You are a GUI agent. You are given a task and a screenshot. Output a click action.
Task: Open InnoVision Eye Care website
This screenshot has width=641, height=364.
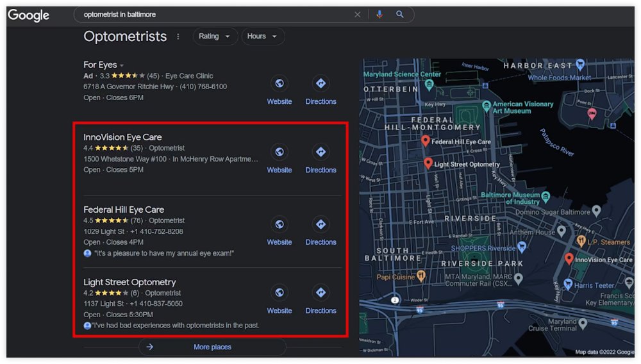click(x=279, y=153)
